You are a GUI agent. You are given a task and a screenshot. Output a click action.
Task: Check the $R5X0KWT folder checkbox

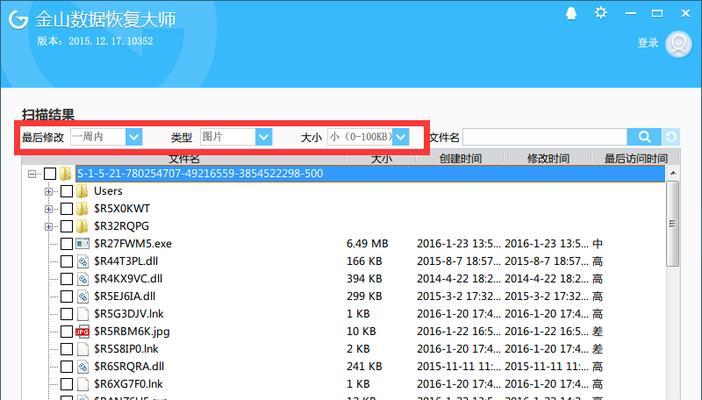[67, 209]
